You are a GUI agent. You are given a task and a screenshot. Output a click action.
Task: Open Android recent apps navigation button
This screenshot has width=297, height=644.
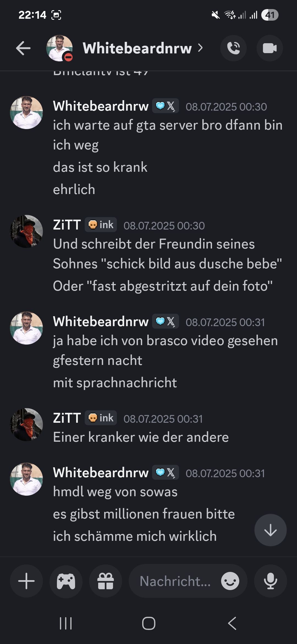pos(66,623)
